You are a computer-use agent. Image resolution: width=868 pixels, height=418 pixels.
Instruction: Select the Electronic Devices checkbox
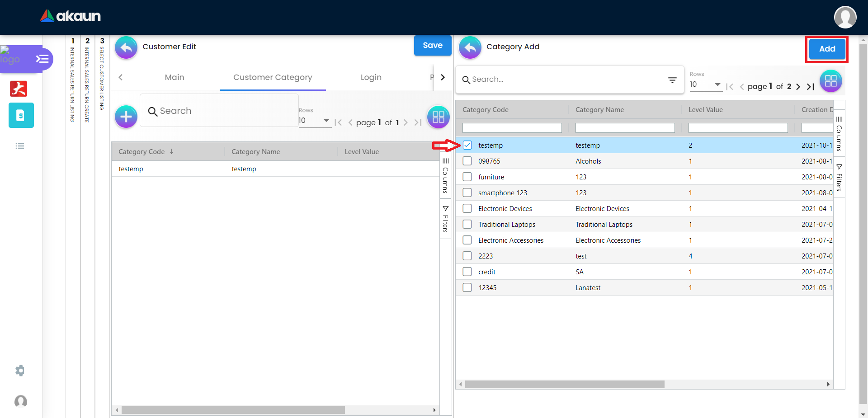[467, 208]
